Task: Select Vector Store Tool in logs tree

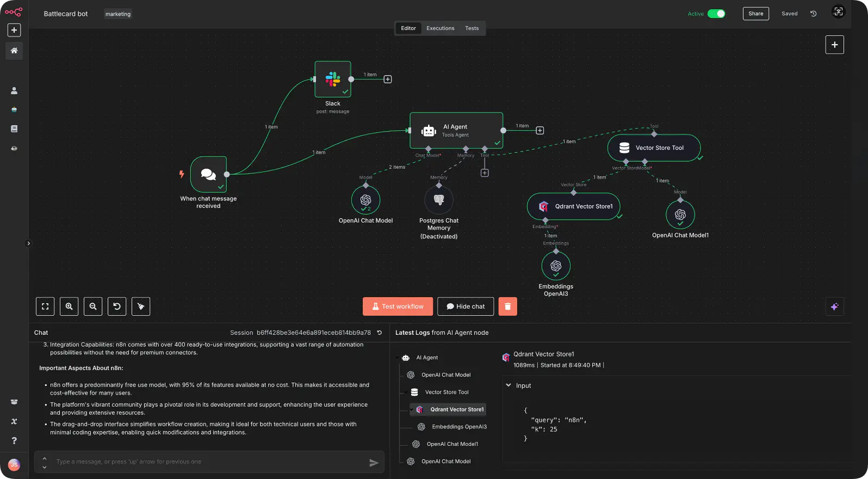Action: point(447,392)
